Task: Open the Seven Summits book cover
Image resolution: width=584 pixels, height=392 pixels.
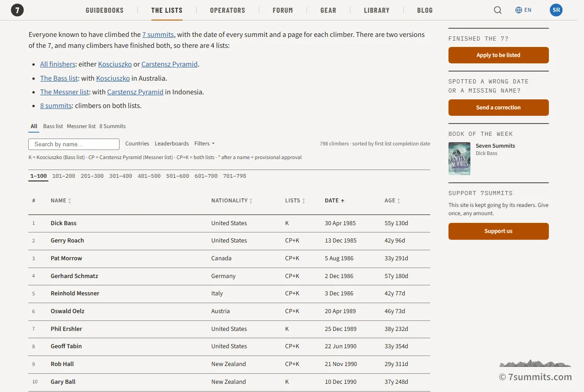Action: (459, 159)
